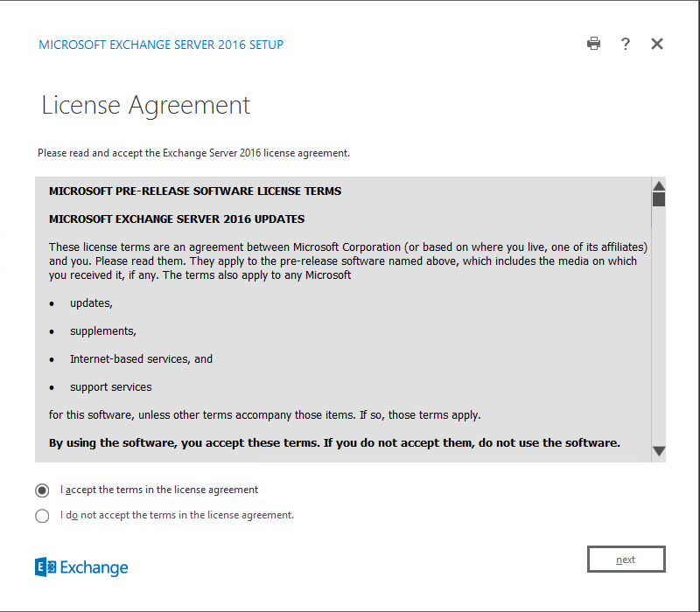Print the license agreement via printer icon
700x612 pixels.
593,44
